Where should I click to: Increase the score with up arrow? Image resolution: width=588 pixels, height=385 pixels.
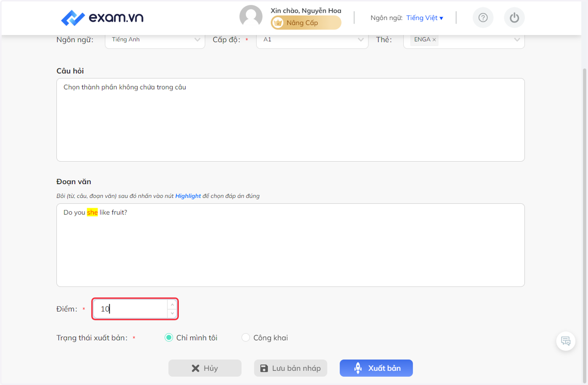[x=172, y=305]
